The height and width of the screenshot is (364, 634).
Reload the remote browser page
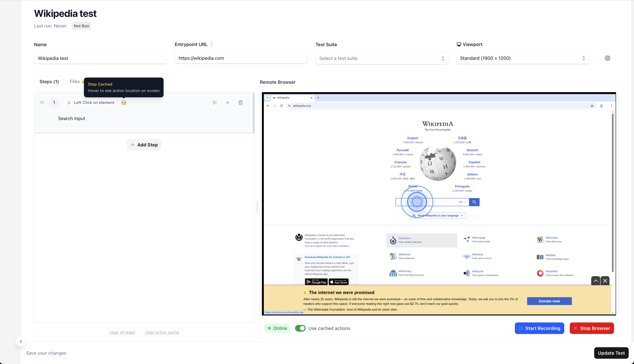point(281,106)
